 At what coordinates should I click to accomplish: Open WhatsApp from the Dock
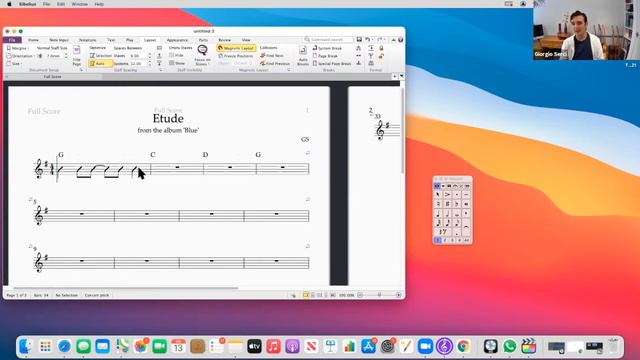pyautogui.click(x=509, y=346)
